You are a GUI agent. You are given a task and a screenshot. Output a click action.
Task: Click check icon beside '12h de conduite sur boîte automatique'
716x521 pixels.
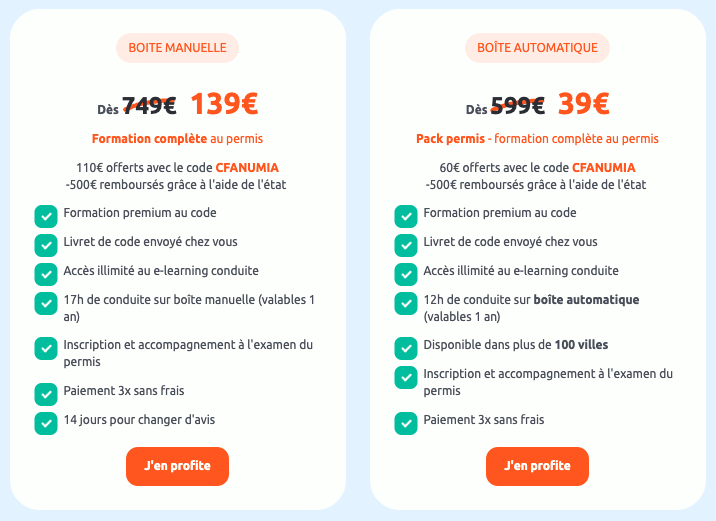pyautogui.click(x=406, y=302)
